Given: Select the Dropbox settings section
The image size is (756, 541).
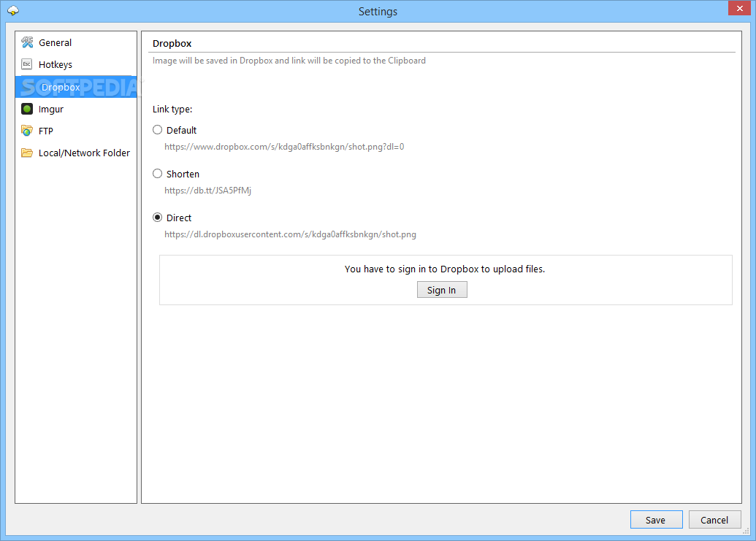Looking at the screenshot, I should click(76, 87).
